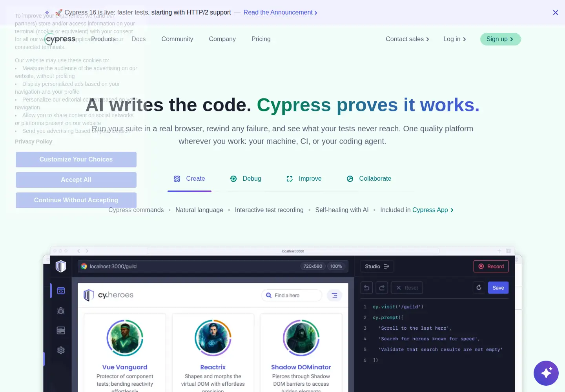Open the Community navigation menu
565x392 pixels.
pyautogui.click(x=177, y=39)
